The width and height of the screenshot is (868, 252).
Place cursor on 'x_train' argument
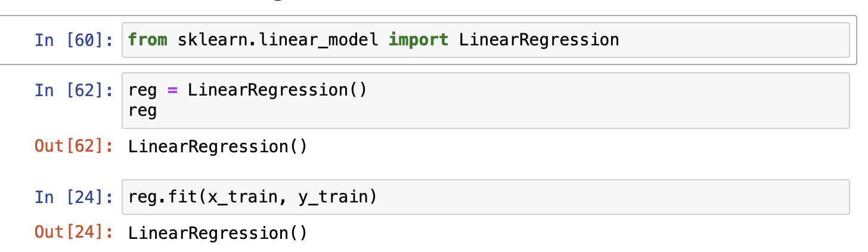[x=242, y=196]
